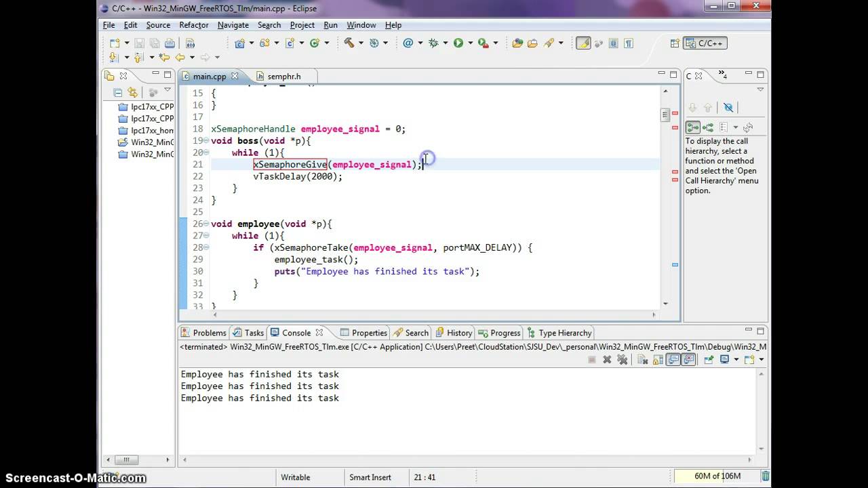
Task: Toggle Show Console When Standard Error Changes
Action: (x=689, y=360)
